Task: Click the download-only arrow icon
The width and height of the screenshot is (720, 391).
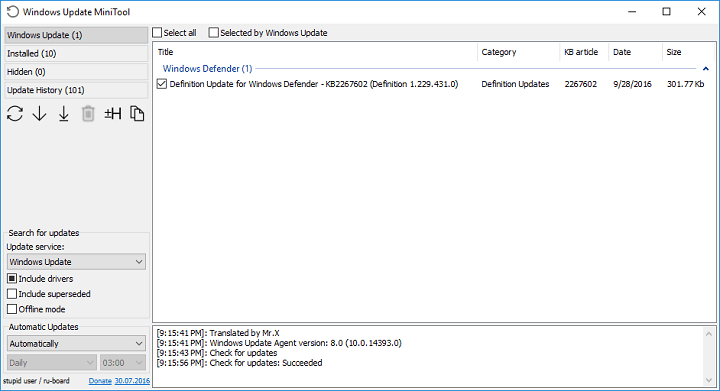Action: [x=39, y=113]
